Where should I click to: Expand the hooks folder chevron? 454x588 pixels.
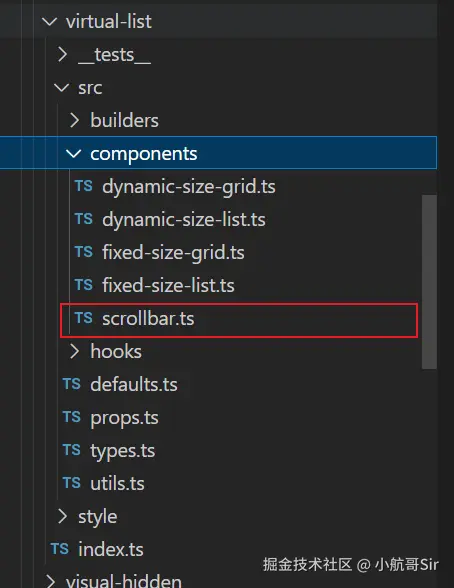pos(75,351)
